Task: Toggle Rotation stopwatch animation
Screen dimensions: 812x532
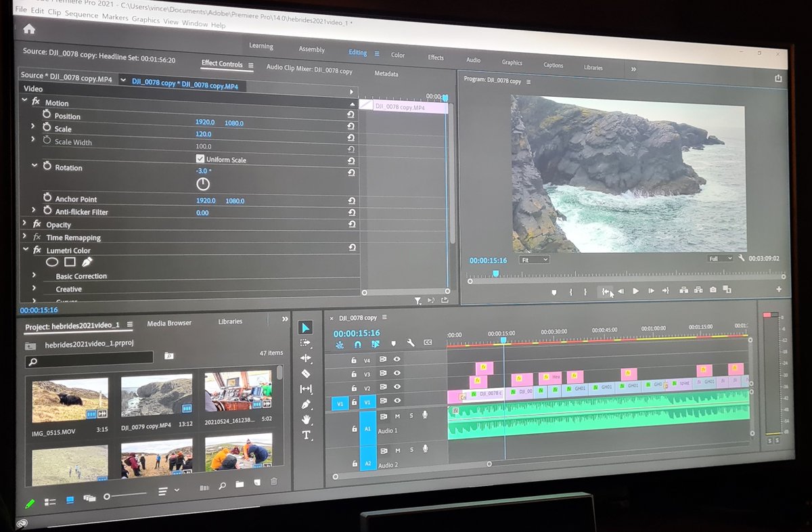Action: pos(47,167)
